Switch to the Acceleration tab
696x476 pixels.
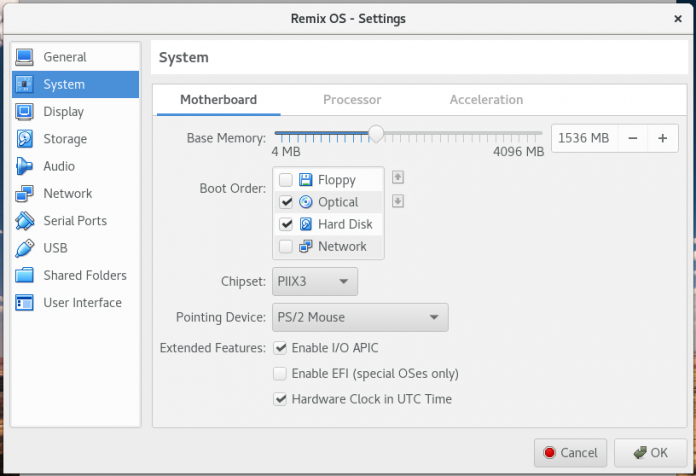click(x=486, y=100)
